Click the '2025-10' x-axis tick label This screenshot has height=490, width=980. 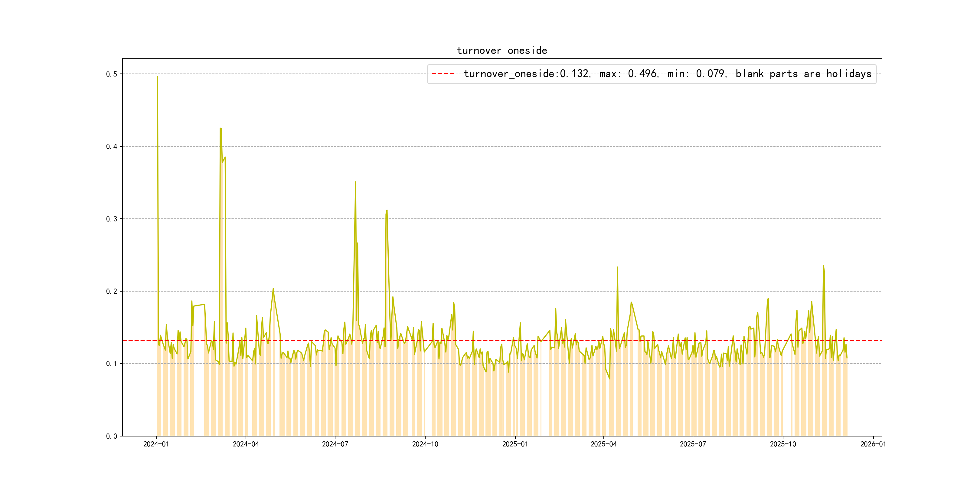point(782,444)
